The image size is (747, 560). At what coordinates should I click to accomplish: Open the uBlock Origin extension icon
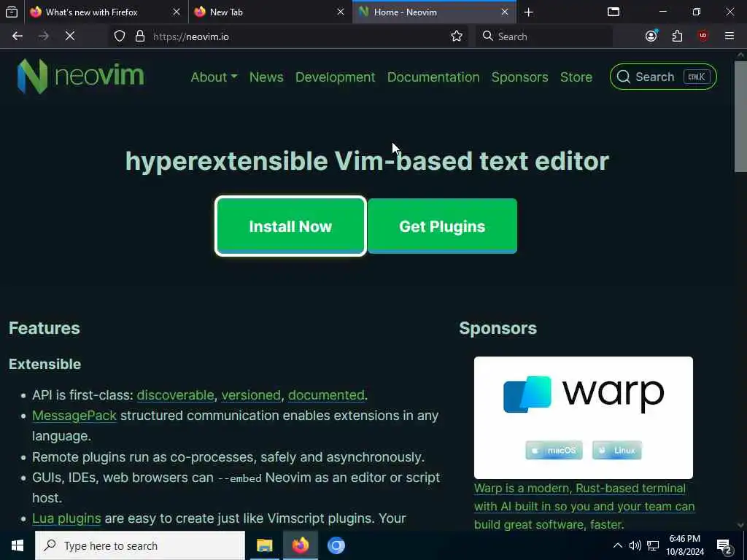tap(703, 36)
